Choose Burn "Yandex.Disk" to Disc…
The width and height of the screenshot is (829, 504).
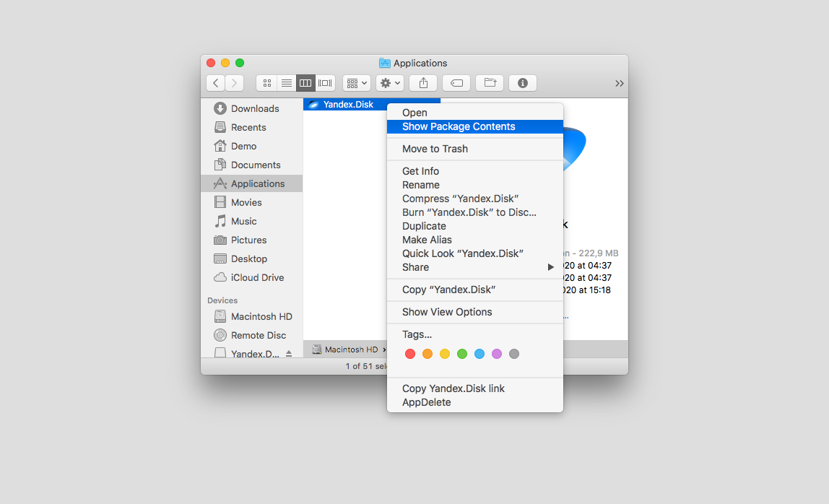(474, 212)
